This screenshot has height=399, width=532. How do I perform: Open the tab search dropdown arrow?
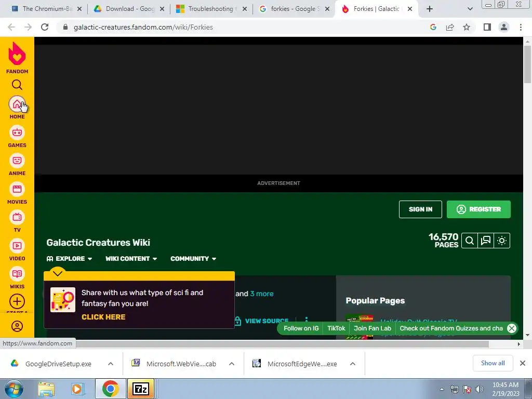point(470,9)
